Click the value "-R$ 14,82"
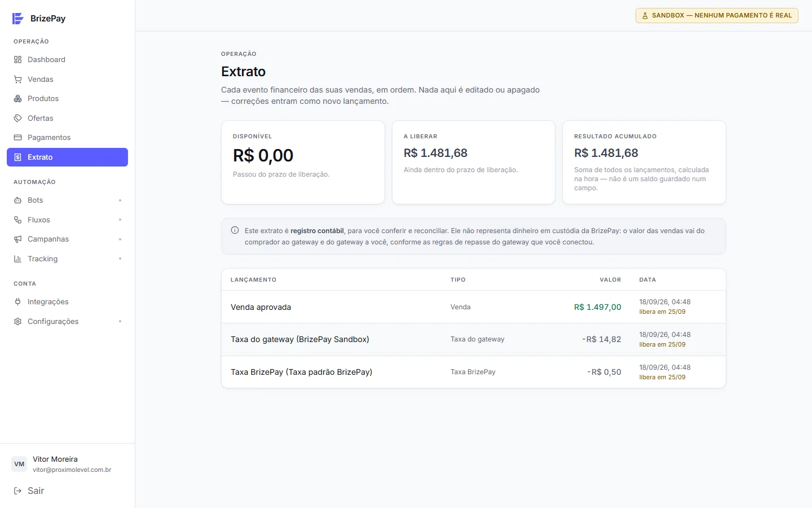The width and height of the screenshot is (812, 508). tap(602, 339)
